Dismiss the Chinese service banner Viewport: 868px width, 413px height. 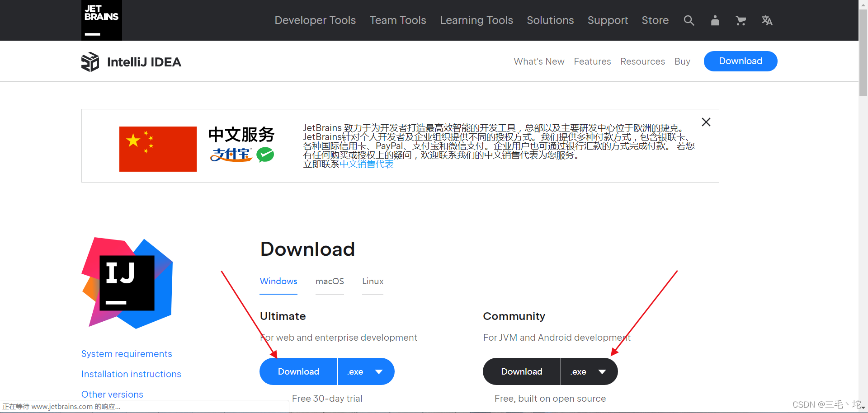click(706, 122)
